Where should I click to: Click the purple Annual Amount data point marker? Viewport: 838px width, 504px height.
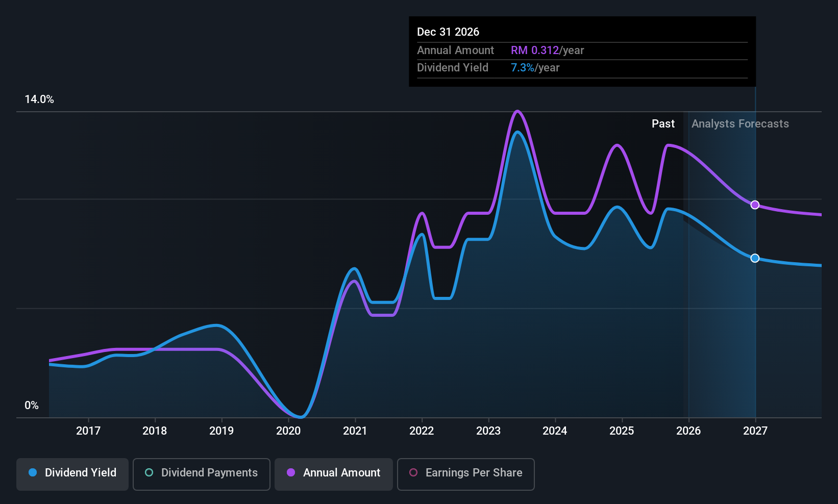coord(755,205)
